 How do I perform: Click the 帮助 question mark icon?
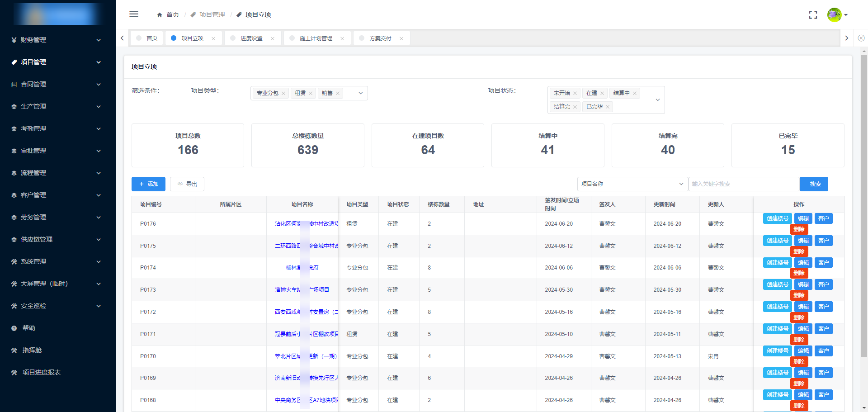pos(14,328)
